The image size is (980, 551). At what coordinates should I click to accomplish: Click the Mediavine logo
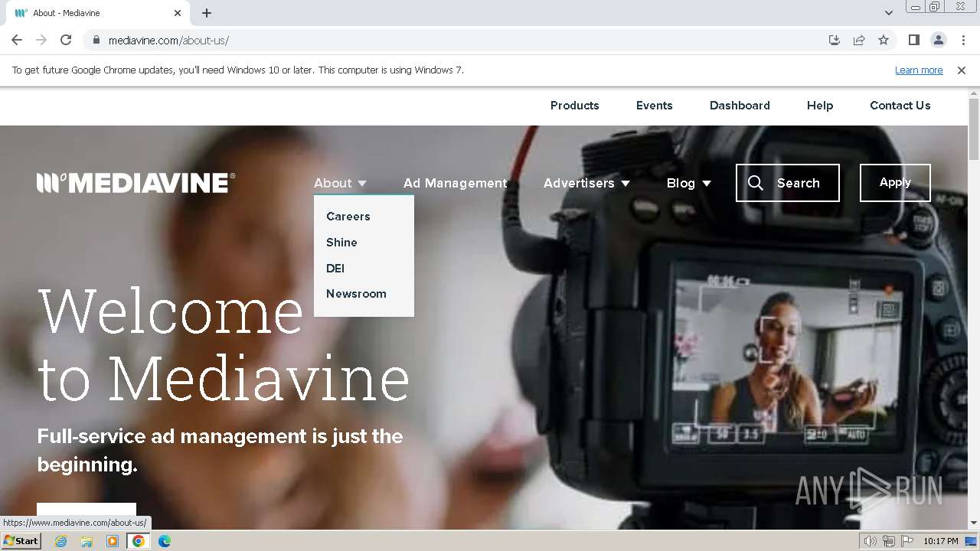click(136, 183)
